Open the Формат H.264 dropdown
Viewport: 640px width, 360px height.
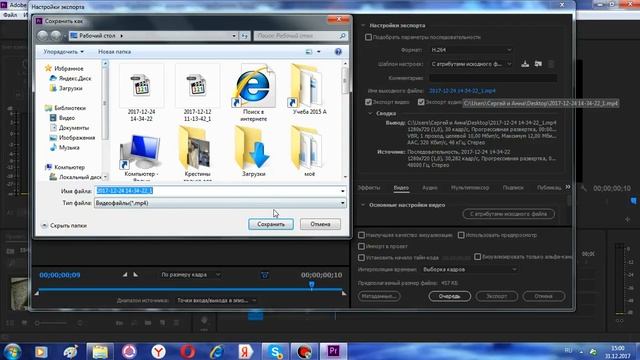pos(471,50)
